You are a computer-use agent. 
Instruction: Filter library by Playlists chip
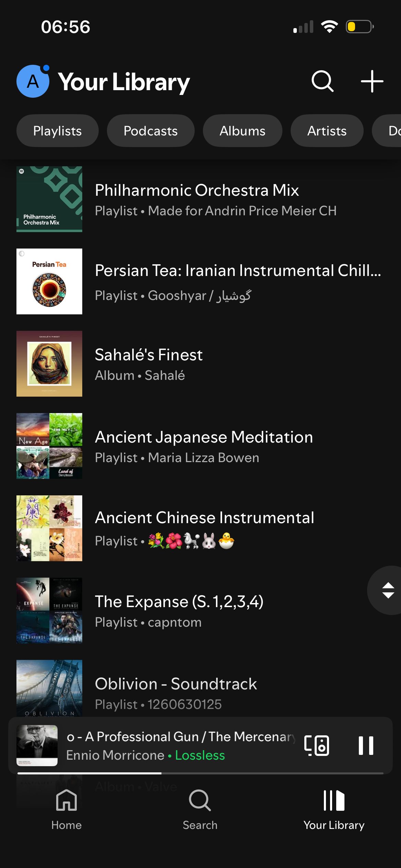point(58,131)
